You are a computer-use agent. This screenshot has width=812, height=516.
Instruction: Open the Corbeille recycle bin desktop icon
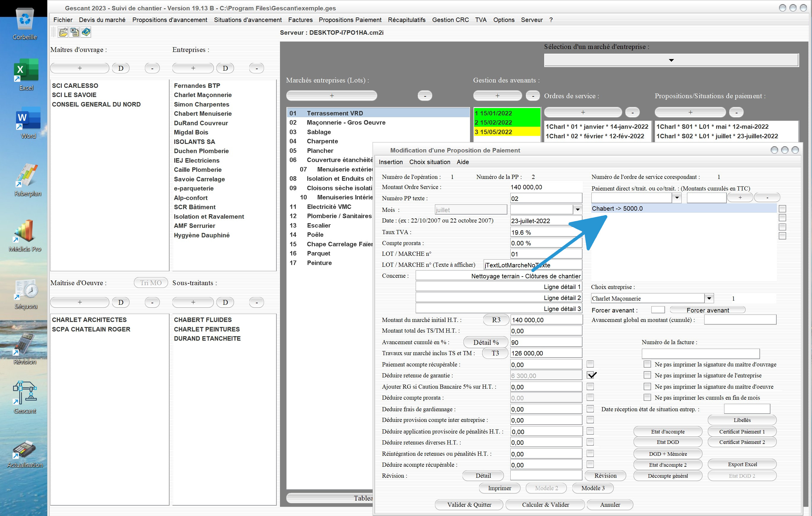pyautogui.click(x=25, y=24)
